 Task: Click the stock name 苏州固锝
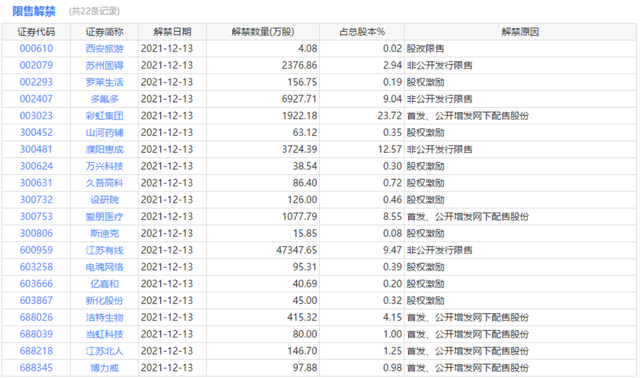pyautogui.click(x=104, y=65)
